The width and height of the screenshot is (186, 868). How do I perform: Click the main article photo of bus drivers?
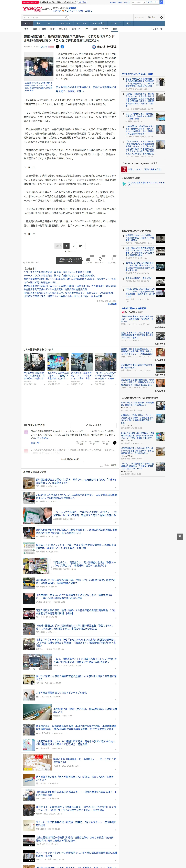point(39,66)
